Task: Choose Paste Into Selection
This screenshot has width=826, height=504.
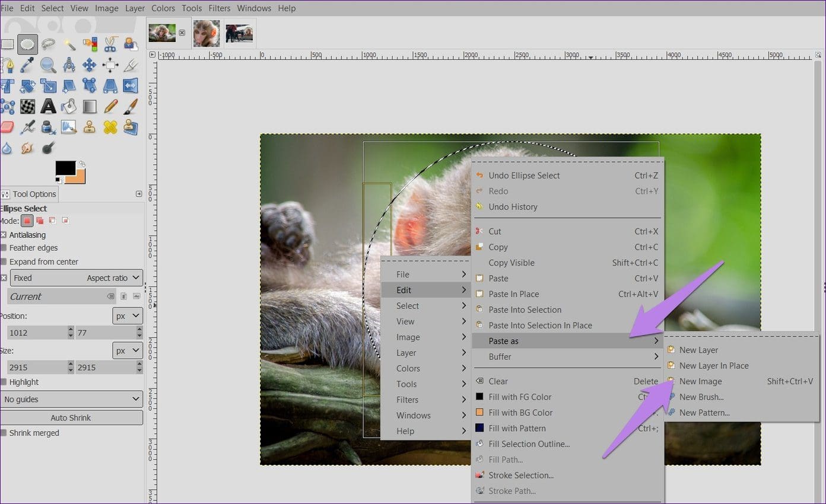Action: [567, 310]
